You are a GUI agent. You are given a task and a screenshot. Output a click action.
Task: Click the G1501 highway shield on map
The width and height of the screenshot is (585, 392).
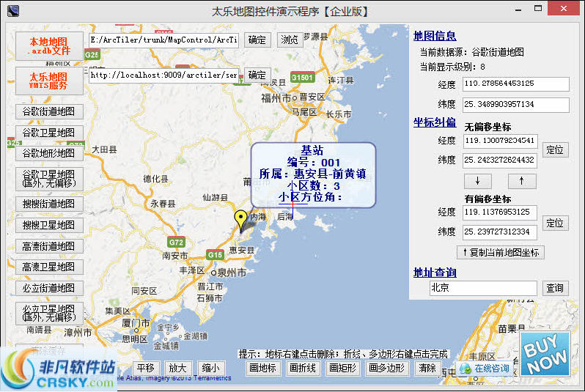pyautogui.click(x=302, y=78)
